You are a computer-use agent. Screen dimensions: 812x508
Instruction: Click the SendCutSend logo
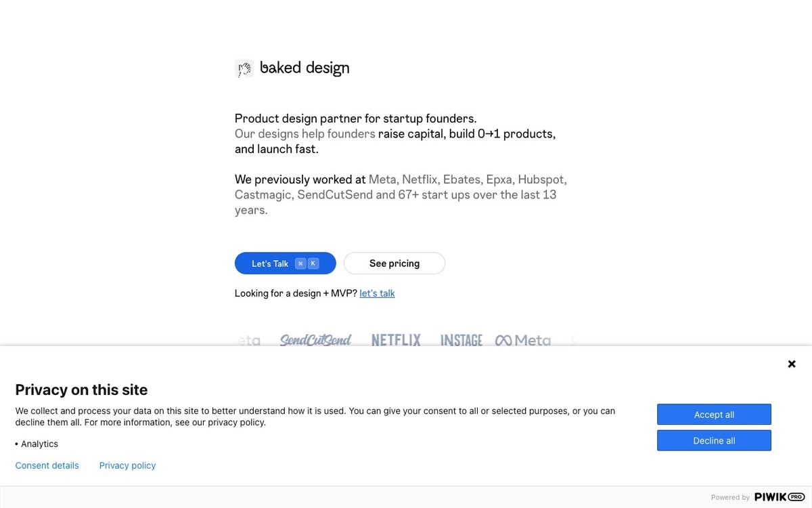316,340
